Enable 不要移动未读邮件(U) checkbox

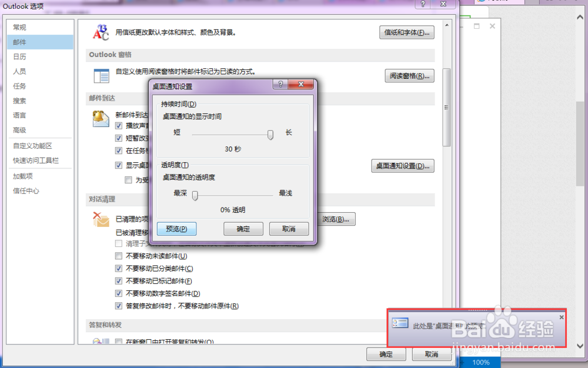pos(119,256)
